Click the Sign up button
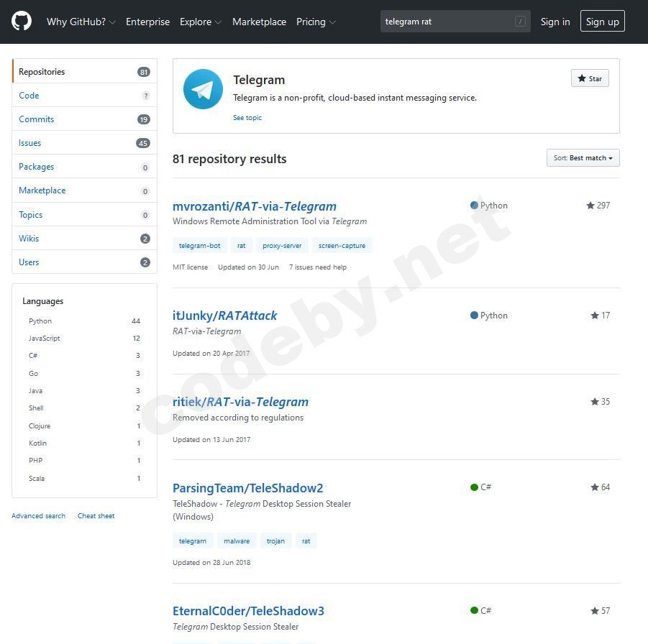 click(x=602, y=21)
